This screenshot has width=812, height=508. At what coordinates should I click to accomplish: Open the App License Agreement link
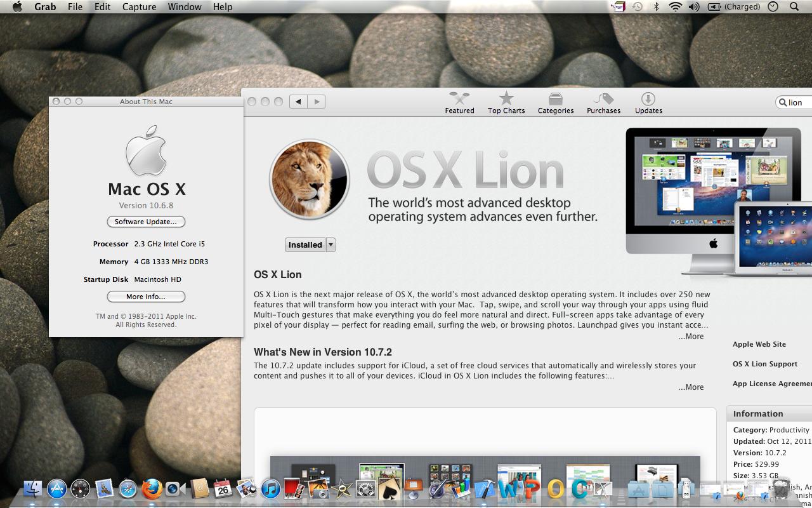coord(772,384)
